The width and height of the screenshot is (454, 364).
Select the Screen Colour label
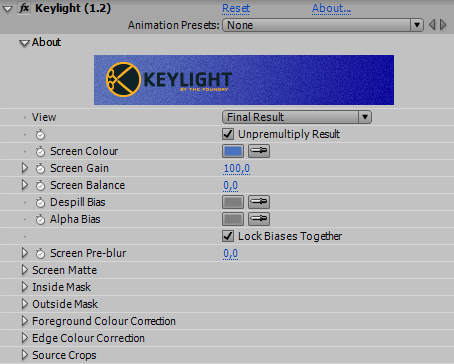click(x=84, y=151)
